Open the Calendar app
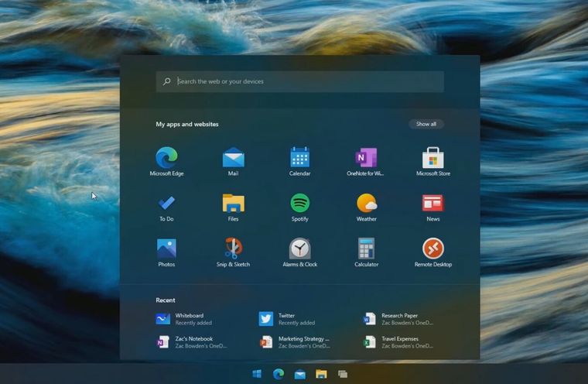 coord(299,161)
